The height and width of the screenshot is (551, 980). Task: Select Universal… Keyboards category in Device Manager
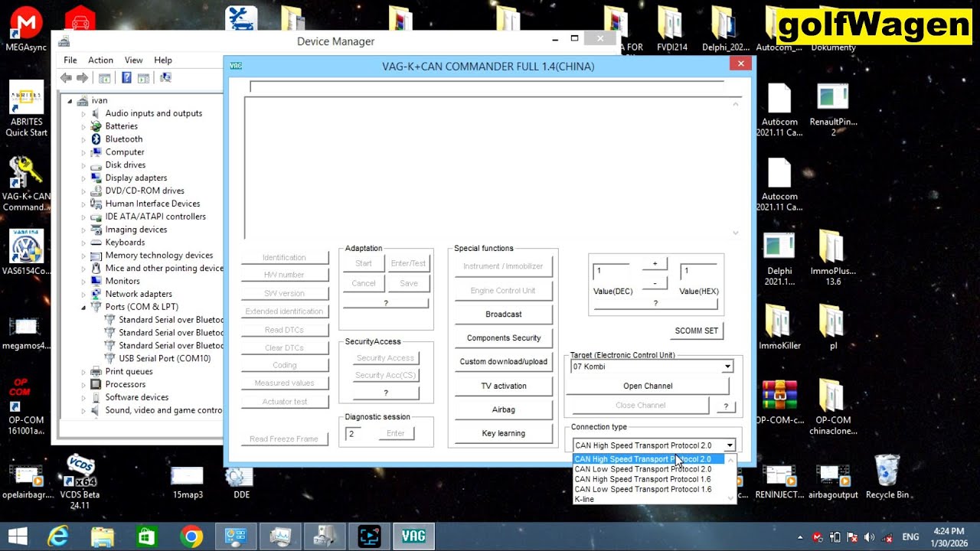pyautogui.click(x=125, y=243)
